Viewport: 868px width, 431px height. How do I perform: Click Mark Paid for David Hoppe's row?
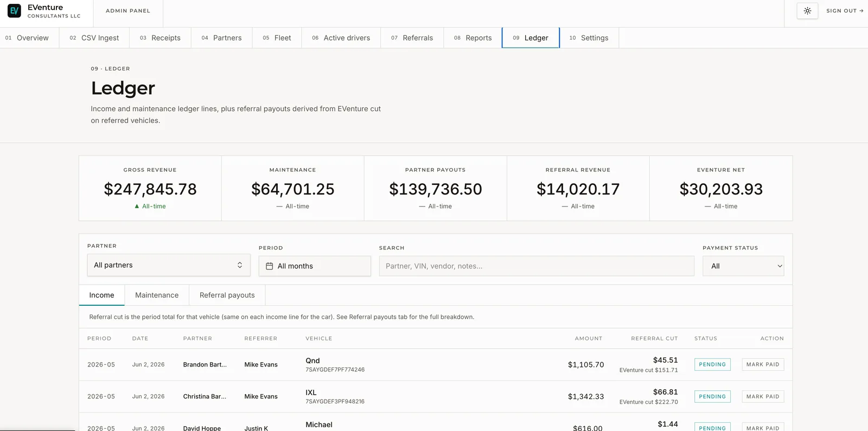point(763,427)
